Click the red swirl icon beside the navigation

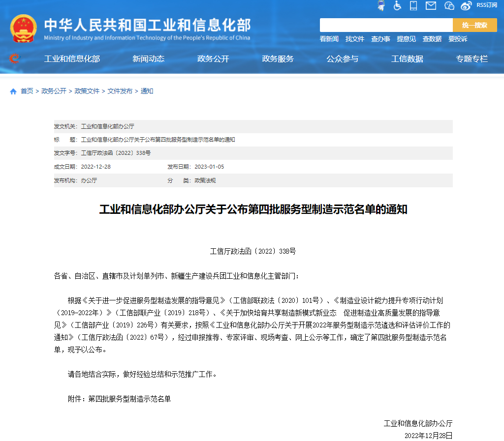14,59
